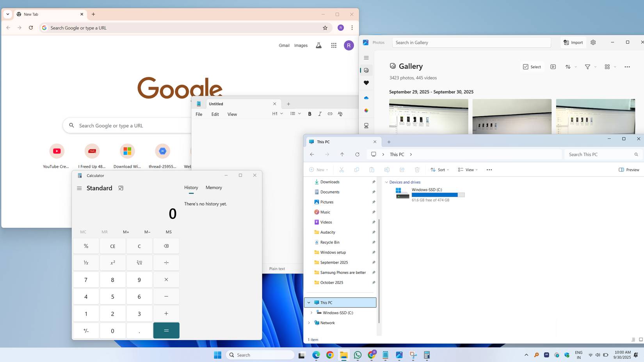Open the Sort dropdown in File Explorer
644x362 pixels.
pyautogui.click(x=439, y=170)
